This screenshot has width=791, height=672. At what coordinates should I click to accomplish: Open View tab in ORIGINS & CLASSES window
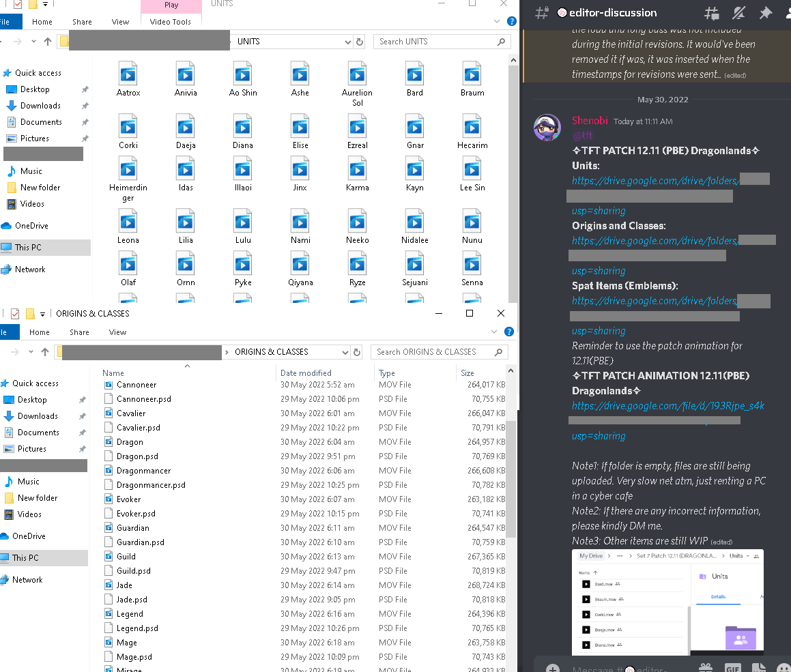[117, 332]
